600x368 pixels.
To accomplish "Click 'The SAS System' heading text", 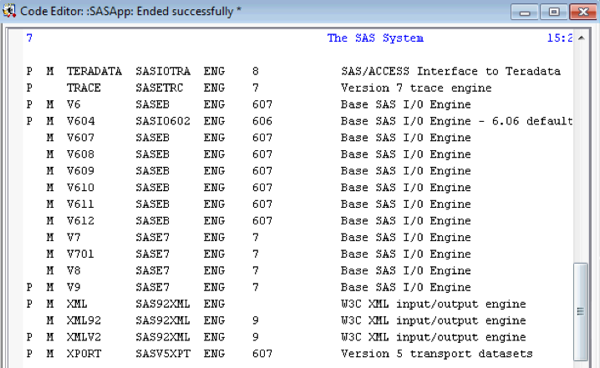I will [375, 38].
